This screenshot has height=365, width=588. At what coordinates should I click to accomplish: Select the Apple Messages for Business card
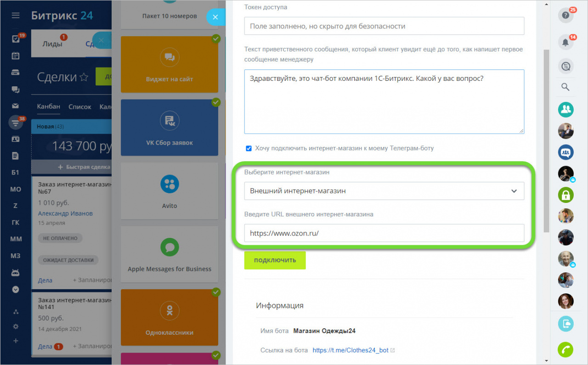point(170,254)
